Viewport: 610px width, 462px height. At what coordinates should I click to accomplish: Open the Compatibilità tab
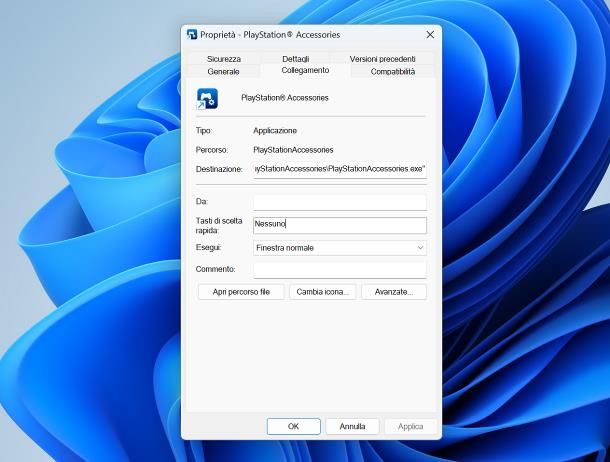point(393,72)
